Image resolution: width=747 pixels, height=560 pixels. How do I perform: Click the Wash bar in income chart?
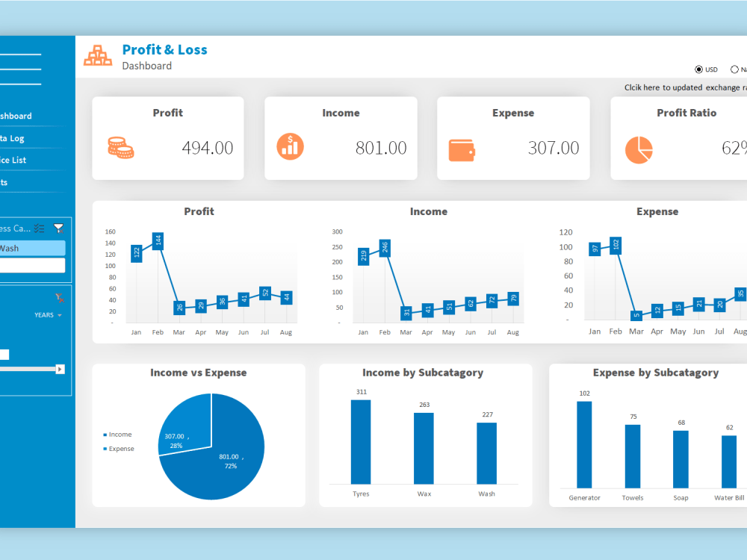click(x=486, y=453)
